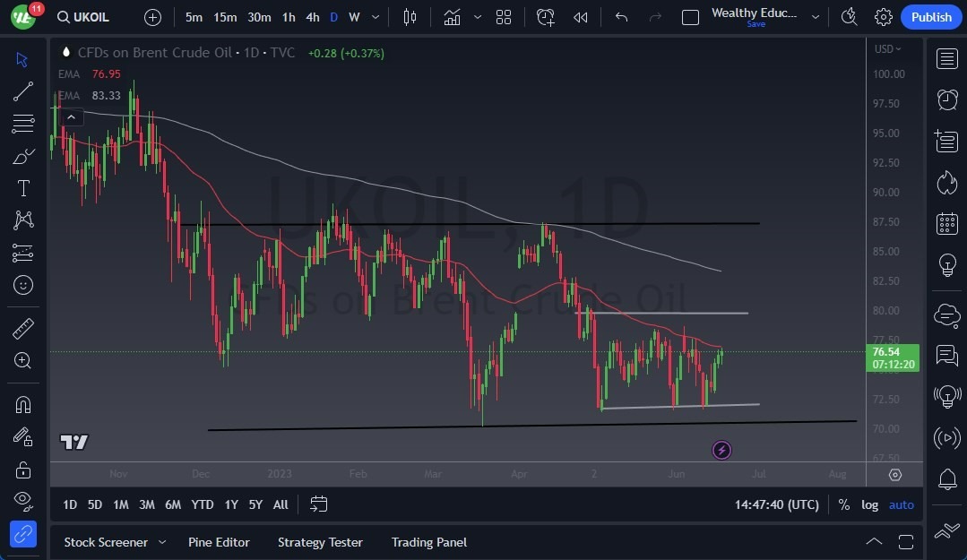Open the Economic Calendar panel

coord(946,224)
